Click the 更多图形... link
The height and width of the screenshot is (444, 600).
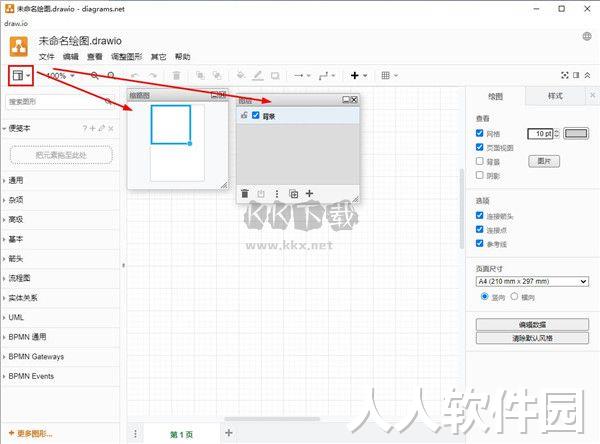[31, 434]
